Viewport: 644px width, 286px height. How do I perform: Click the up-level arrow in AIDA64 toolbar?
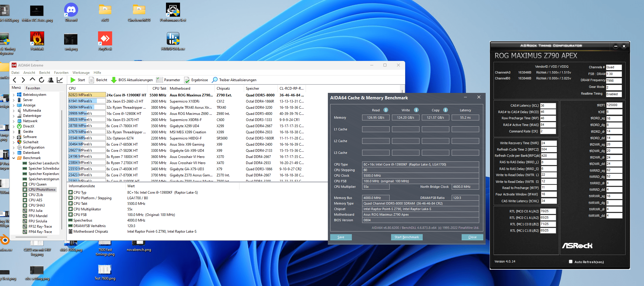[32, 80]
